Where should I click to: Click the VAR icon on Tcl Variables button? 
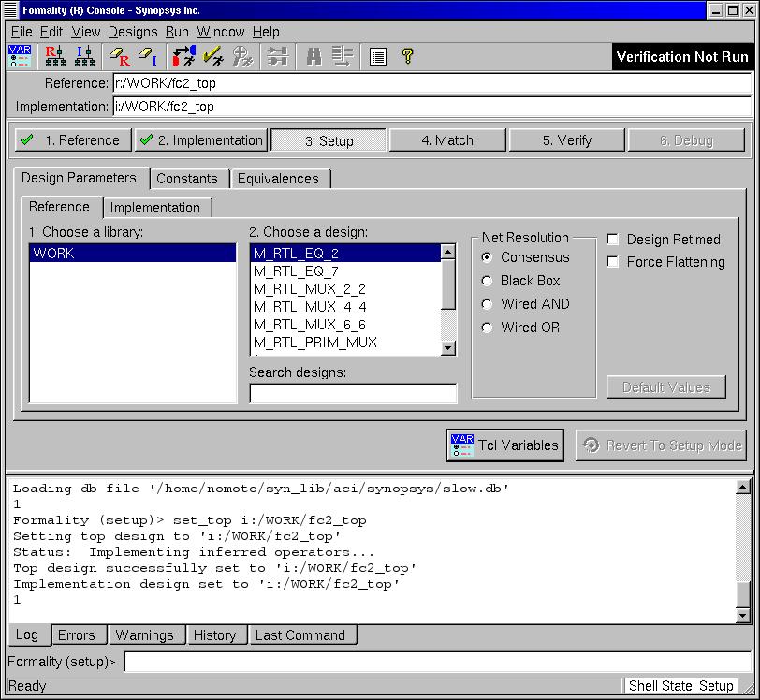(x=462, y=445)
